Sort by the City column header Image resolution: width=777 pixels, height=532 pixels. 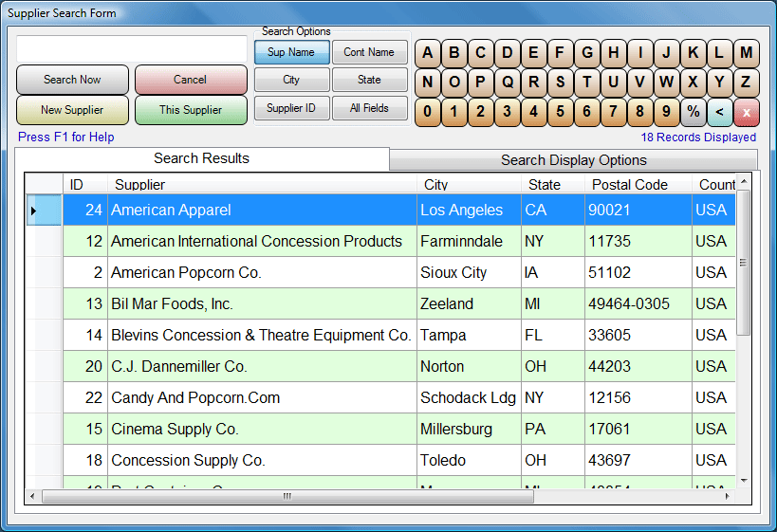pyautogui.click(x=469, y=184)
